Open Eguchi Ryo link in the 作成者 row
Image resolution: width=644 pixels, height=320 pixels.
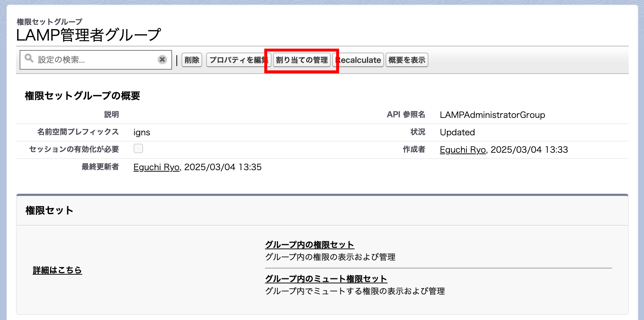click(x=462, y=150)
